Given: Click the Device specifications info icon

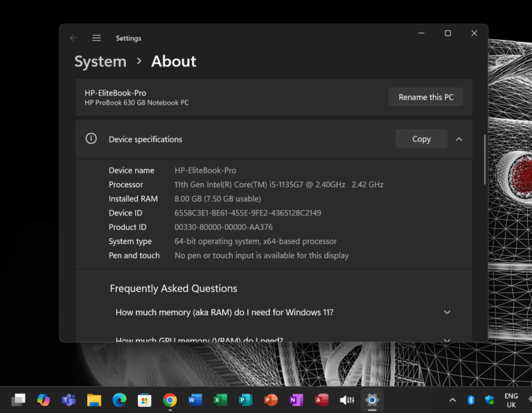Looking at the screenshot, I should click(x=91, y=139).
